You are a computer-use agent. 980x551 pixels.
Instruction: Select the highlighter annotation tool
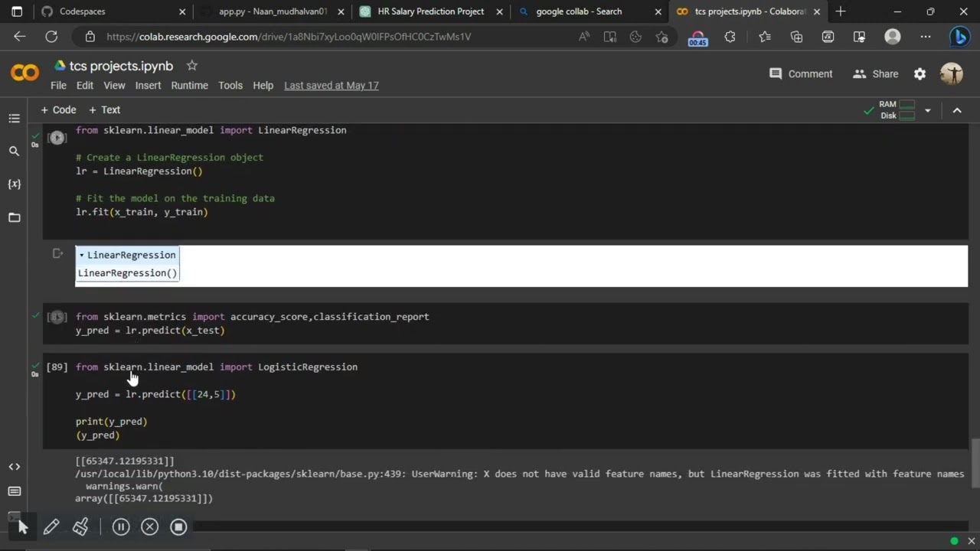pyautogui.click(x=80, y=527)
